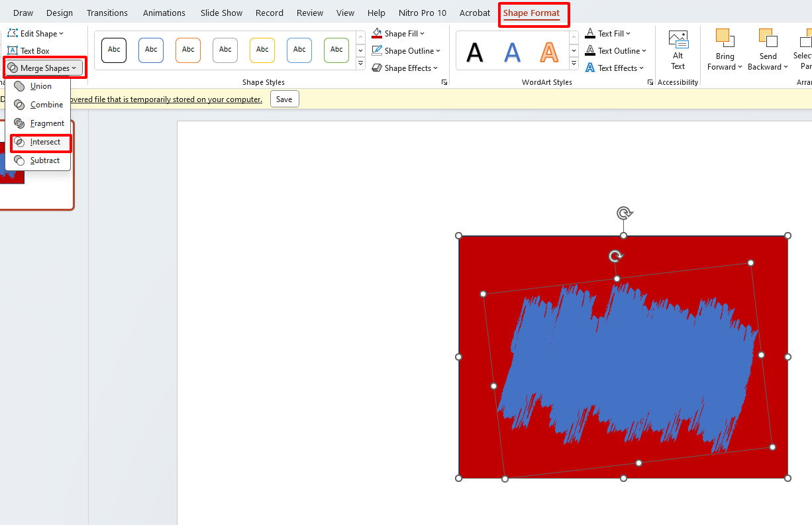
Task: Go to the View tab
Action: 345,13
